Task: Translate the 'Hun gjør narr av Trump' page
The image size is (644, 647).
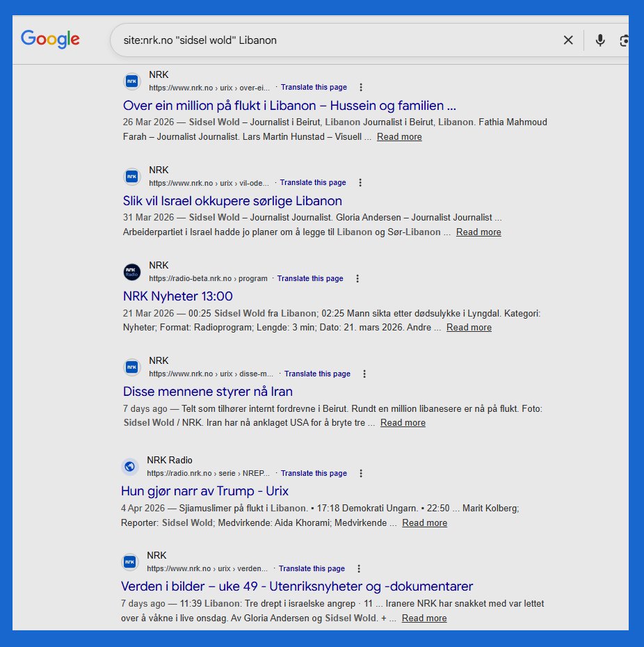Action: coord(314,473)
